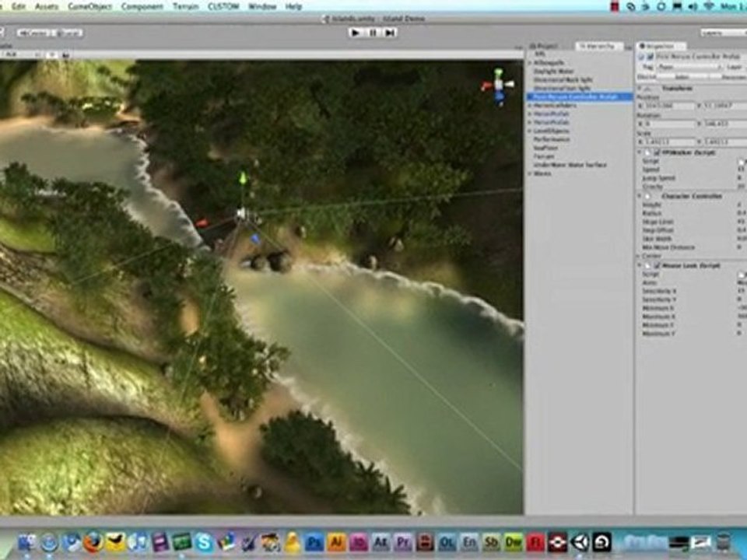Open Firefox from the Dock
The image size is (747, 560).
pyautogui.click(x=94, y=542)
